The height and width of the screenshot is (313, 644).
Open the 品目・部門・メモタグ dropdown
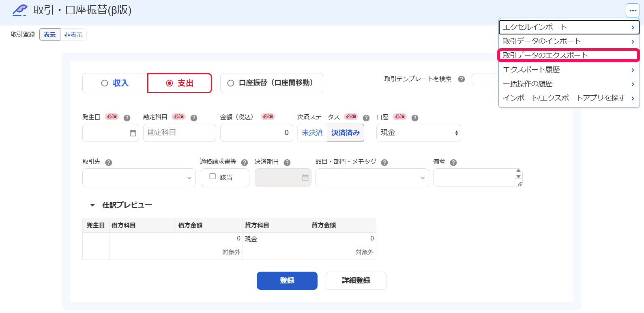[372, 178]
